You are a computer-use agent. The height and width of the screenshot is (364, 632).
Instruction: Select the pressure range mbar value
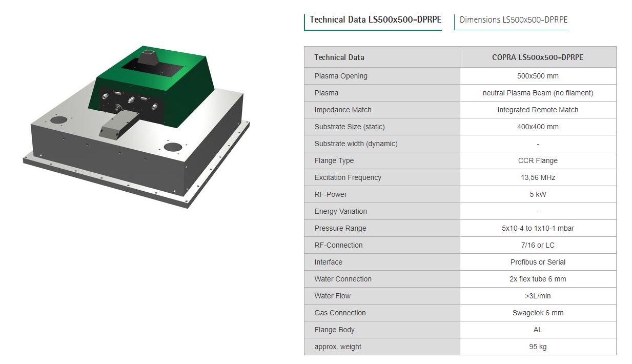(537, 228)
